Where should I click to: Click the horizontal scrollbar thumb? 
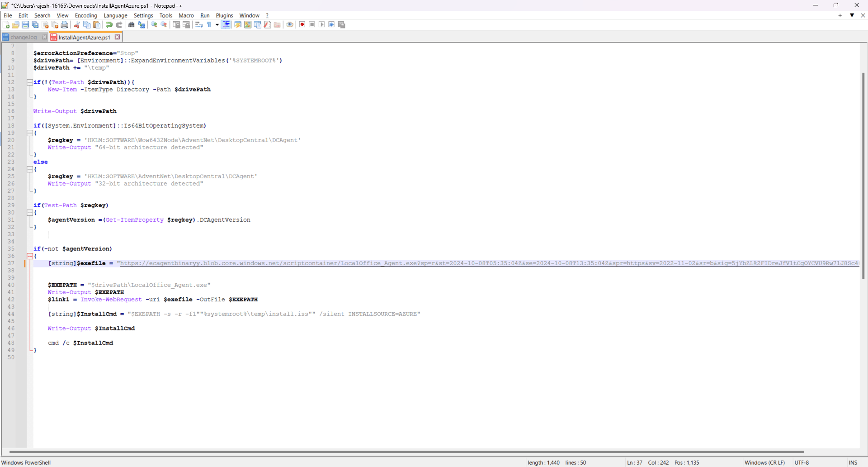[x=406, y=452]
